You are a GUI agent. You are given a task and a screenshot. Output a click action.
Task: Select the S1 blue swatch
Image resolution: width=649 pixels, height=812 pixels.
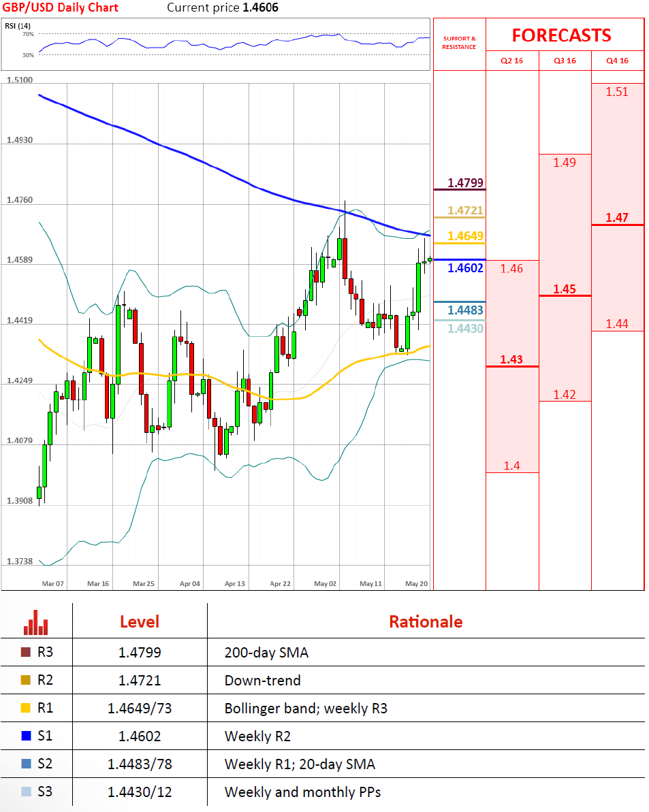(x=26, y=736)
